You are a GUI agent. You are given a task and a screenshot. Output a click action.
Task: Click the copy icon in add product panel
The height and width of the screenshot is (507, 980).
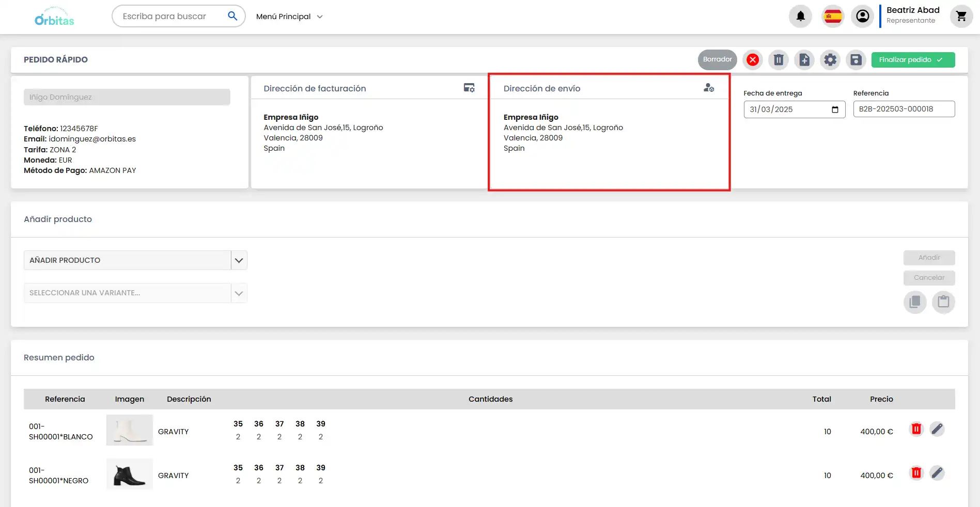click(914, 302)
